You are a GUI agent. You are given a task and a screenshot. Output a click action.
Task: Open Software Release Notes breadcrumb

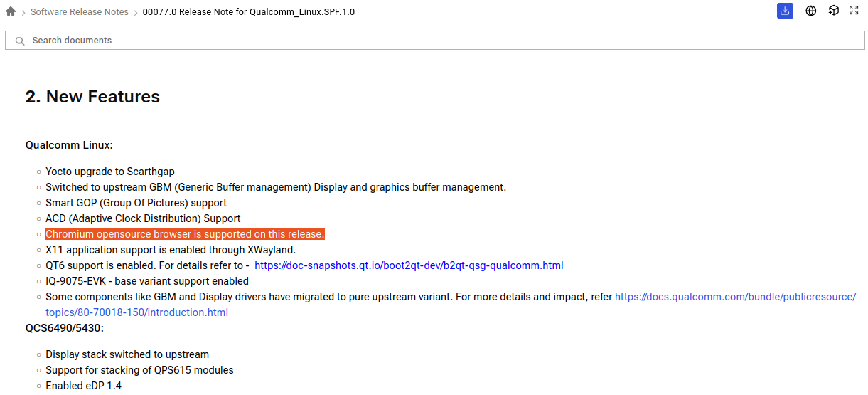point(80,12)
